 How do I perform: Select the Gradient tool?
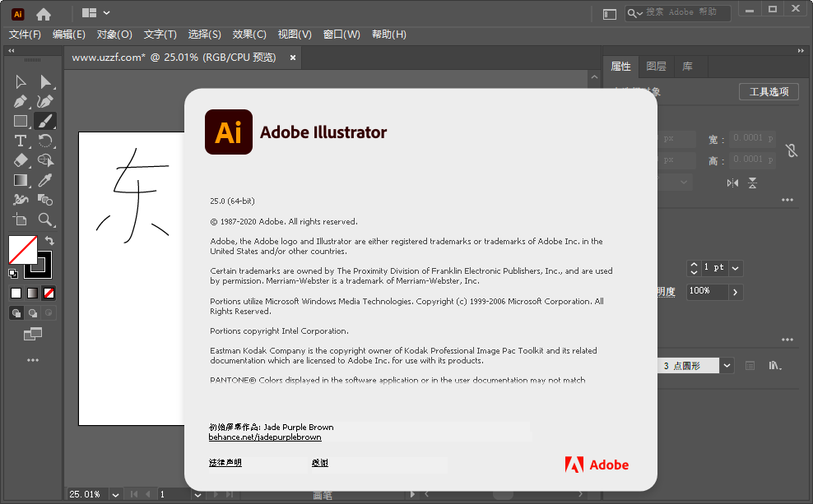(21, 180)
